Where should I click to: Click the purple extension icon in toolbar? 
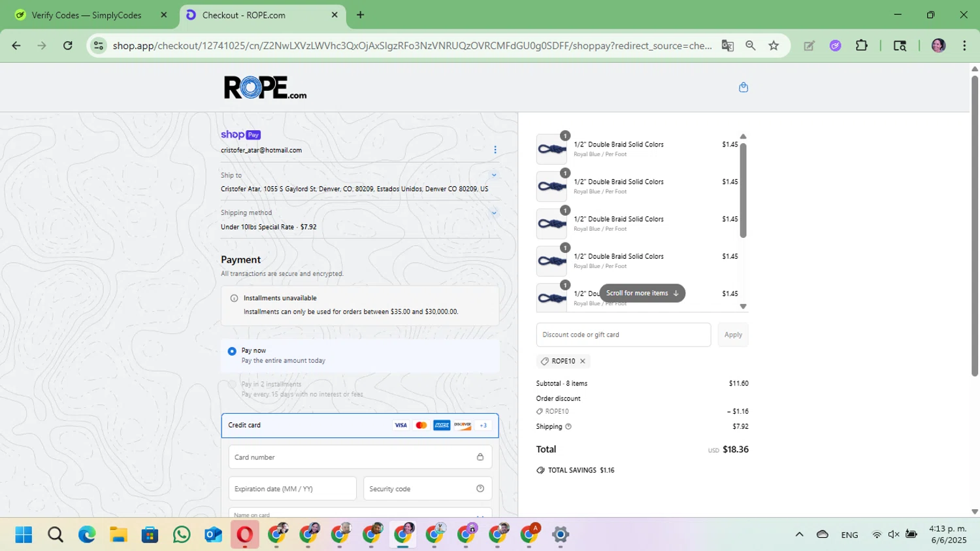tap(835, 45)
